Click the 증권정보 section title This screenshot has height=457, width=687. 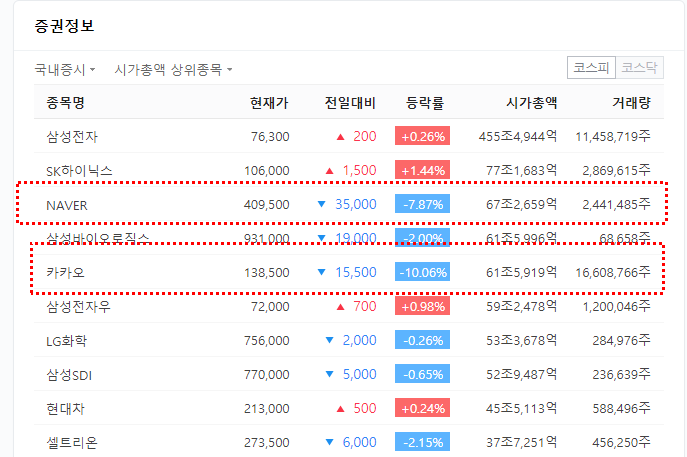tap(64, 25)
